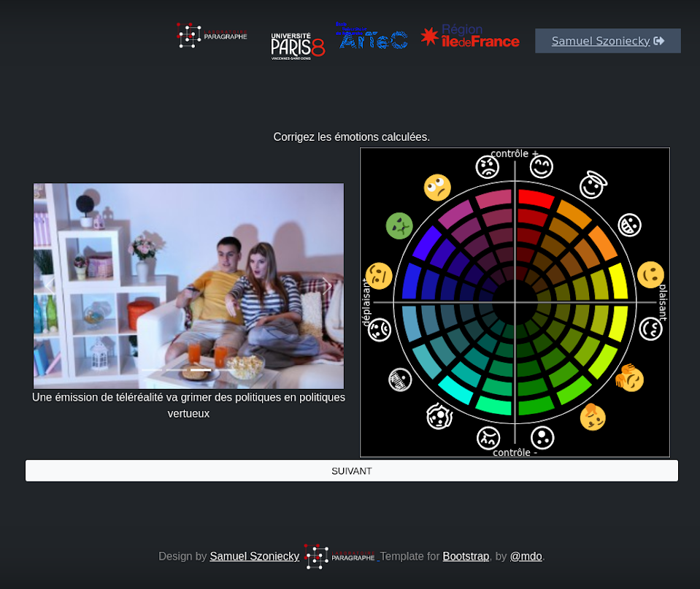Select the bowing person emoji
This screenshot has height=589, width=700.
(593, 417)
